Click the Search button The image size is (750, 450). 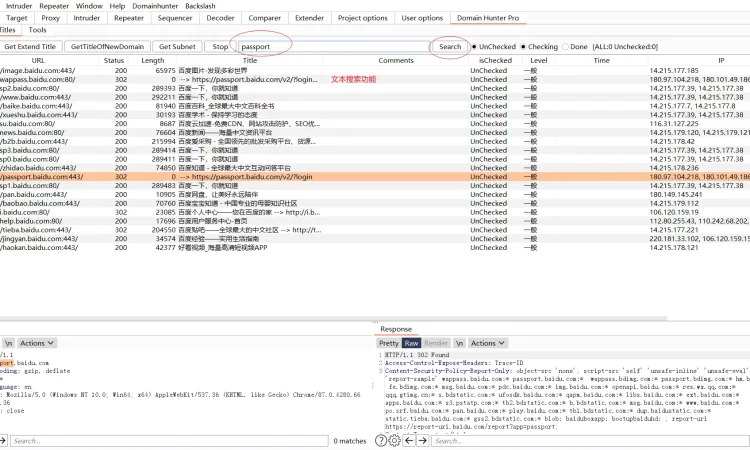[450, 46]
